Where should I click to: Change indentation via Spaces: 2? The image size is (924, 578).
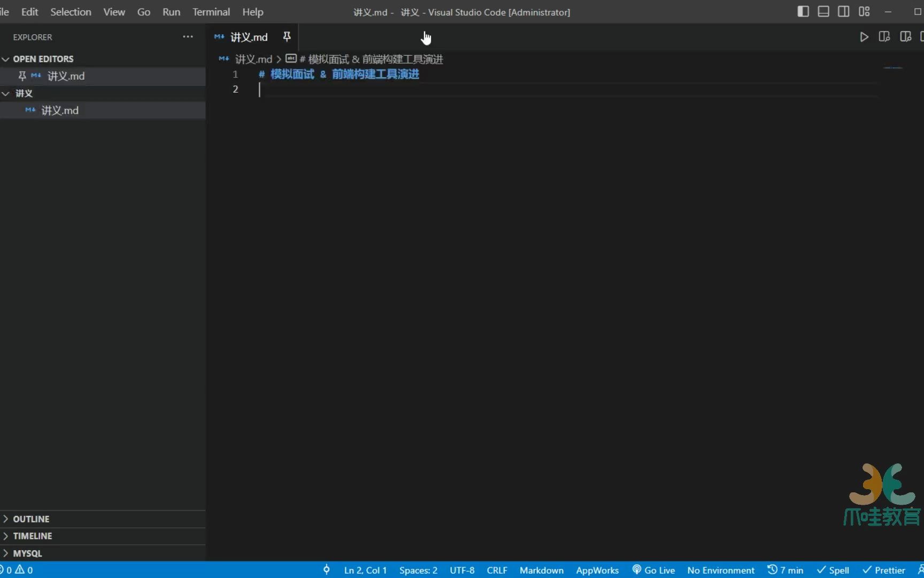(418, 570)
